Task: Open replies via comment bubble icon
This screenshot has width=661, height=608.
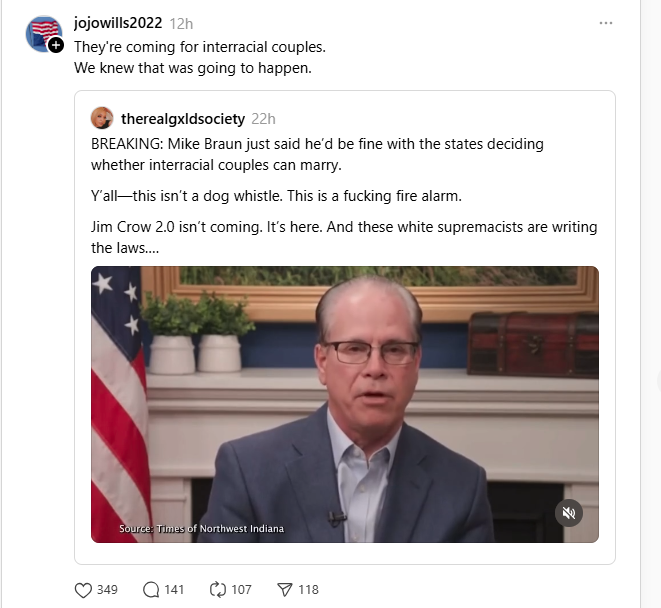Action: pos(151,589)
